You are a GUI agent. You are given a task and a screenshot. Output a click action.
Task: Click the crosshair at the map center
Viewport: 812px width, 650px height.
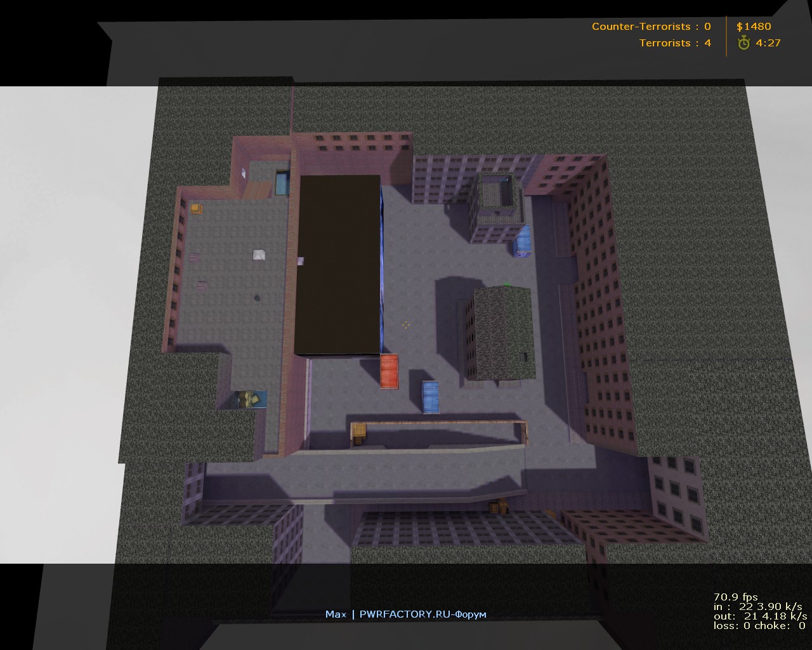(x=406, y=325)
